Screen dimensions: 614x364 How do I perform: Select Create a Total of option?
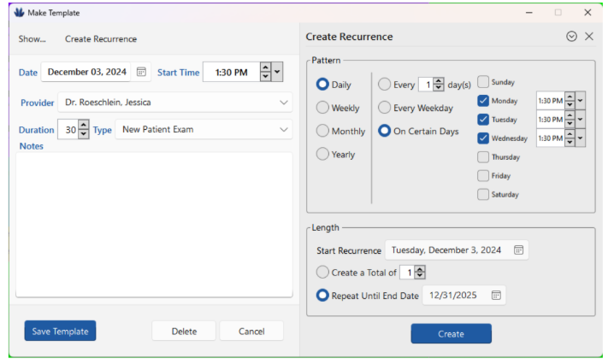pyautogui.click(x=322, y=273)
